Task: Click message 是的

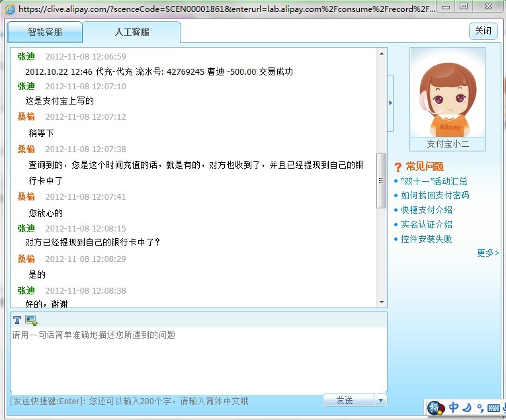Action: point(37,275)
